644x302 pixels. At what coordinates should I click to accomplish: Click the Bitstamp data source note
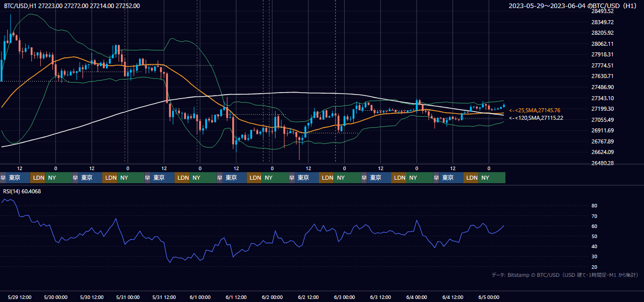pyautogui.click(x=565, y=275)
